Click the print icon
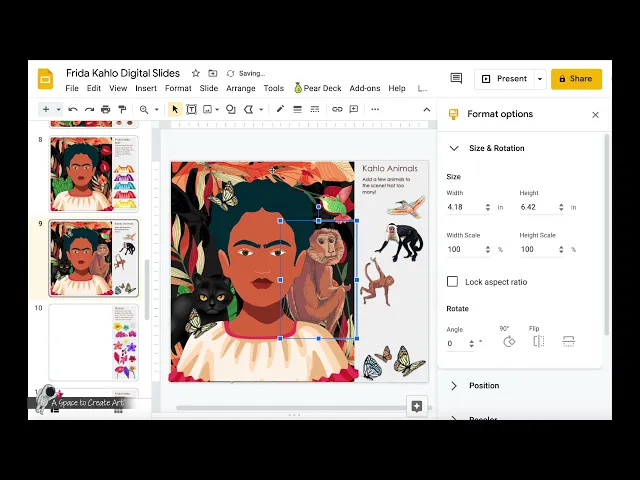The height and width of the screenshot is (480, 640). click(106, 109)
